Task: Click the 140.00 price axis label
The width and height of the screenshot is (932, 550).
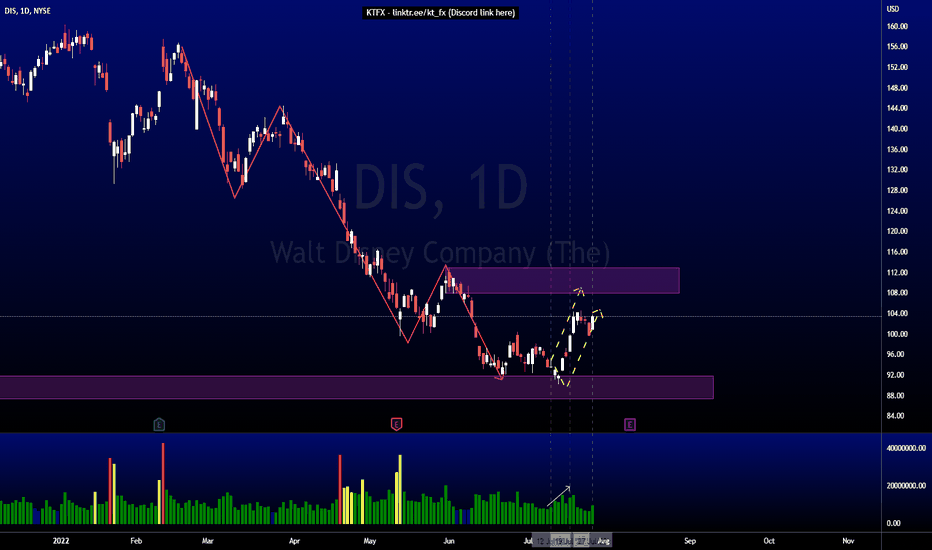Action: tap(897, 128)
